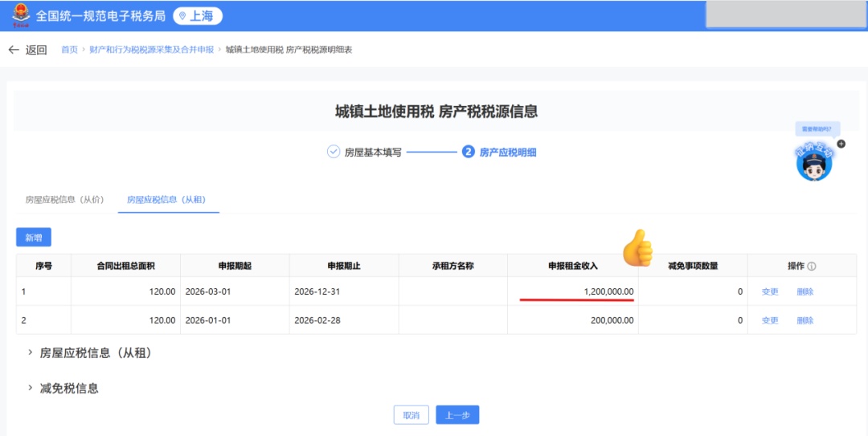The width and height of the screenshot is (868, 436).
Task: Click the 新增 button
Action: [34, 238]
